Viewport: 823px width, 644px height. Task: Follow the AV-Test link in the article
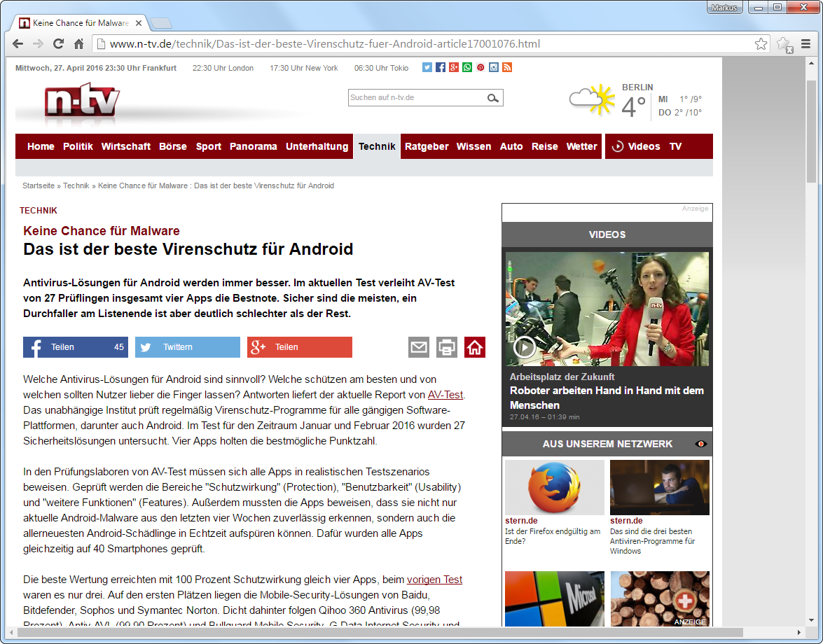click(445, 395)
